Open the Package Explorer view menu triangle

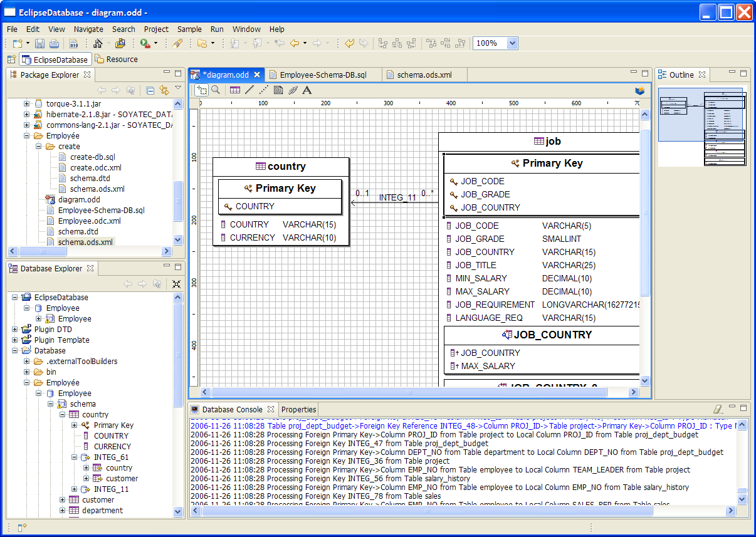pos(178,88)
